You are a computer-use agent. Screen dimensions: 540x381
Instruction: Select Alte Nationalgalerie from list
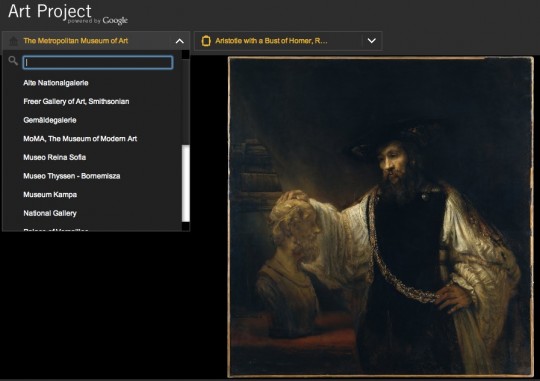(x=56, y=83)
